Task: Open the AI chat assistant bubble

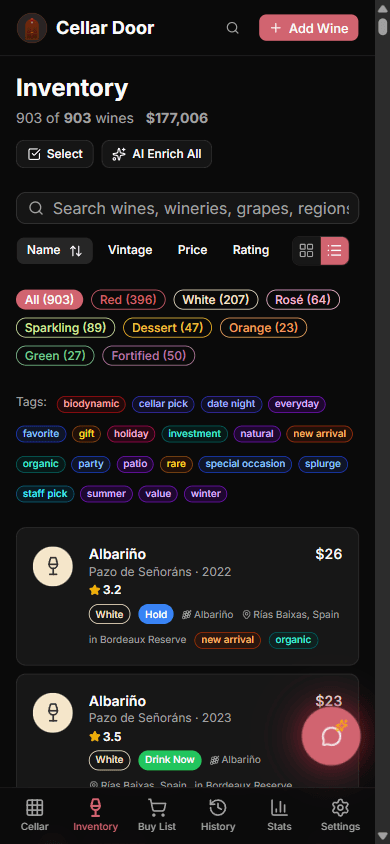Action: click(331, 736)
